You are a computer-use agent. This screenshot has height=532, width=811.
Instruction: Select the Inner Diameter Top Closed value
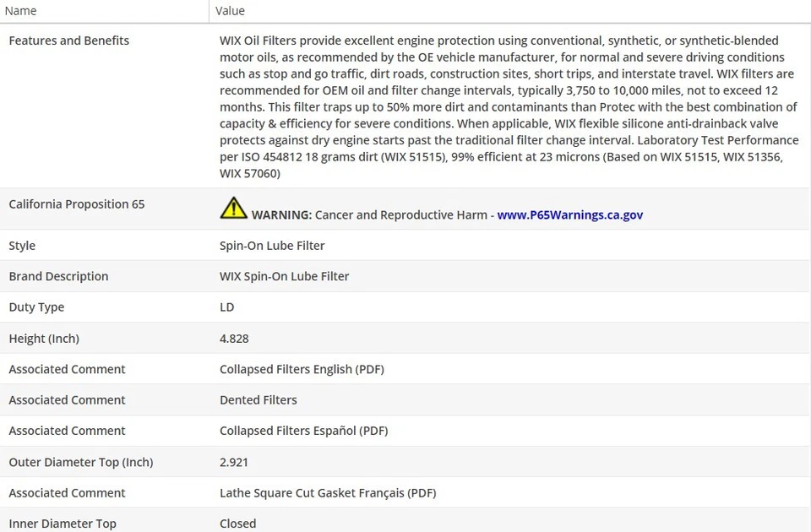click(x=237, y=524)
